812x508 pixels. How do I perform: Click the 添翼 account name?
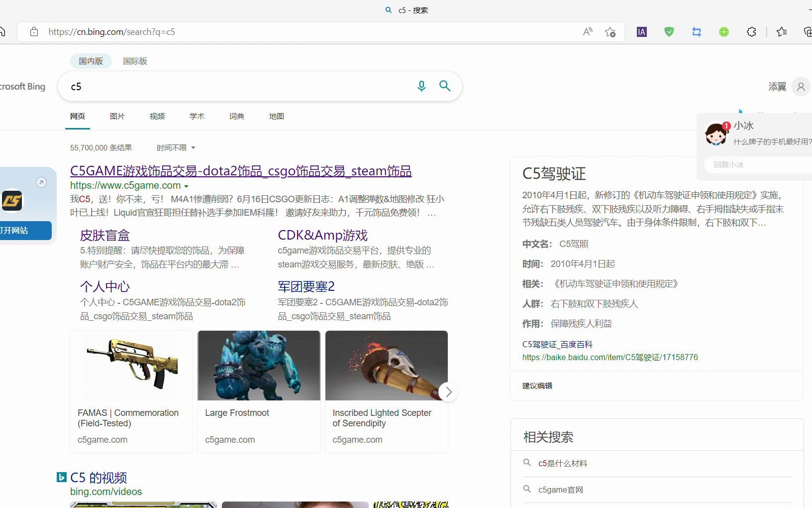click(x=777, y=87)
